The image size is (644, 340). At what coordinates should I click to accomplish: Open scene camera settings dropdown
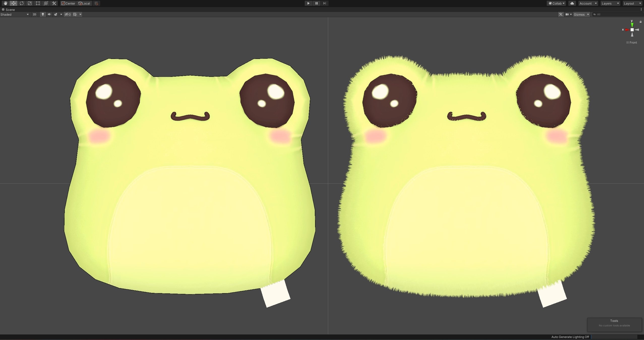point(568,14)
